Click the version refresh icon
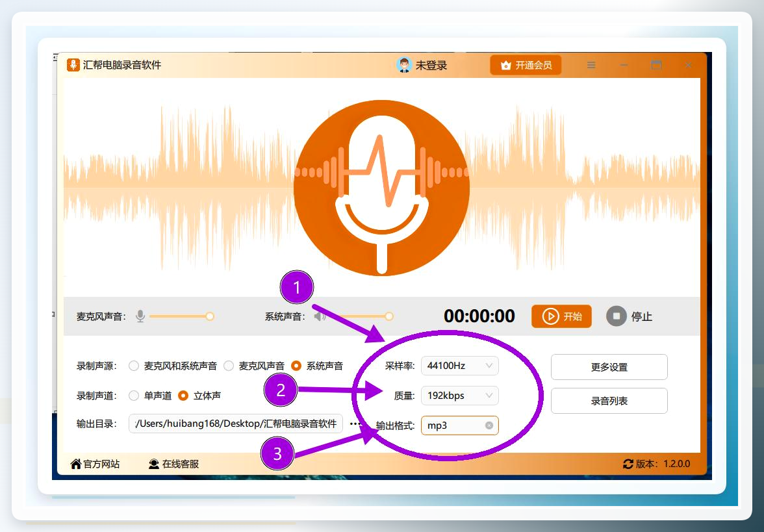 point(628,464)
